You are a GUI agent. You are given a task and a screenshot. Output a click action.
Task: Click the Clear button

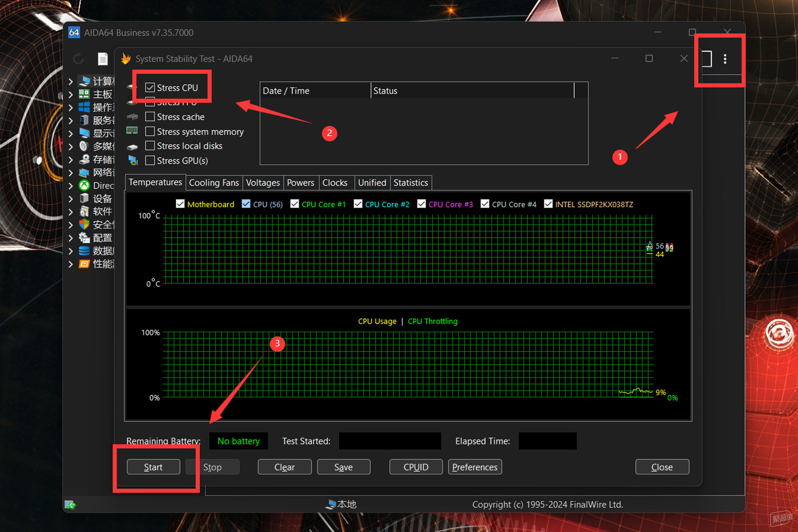coord(285,467)
